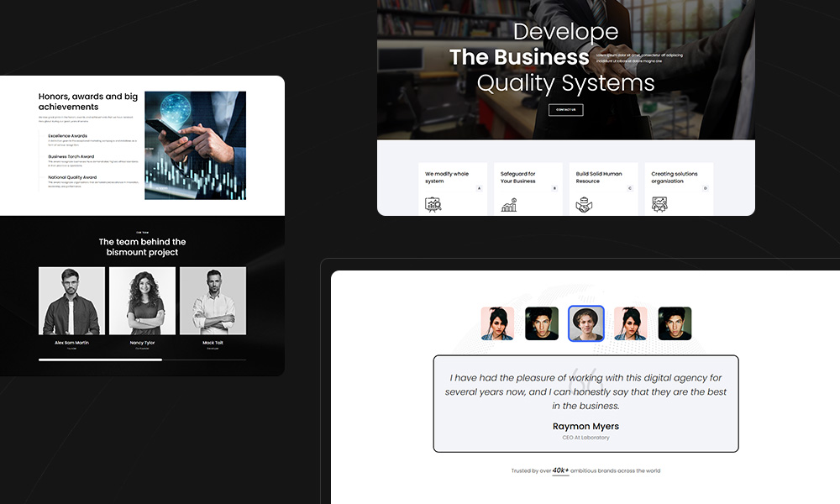The height and width of the screenshot is (504, 840).
Task: Select the second testimonial avatar
Action: click(542, 323)
